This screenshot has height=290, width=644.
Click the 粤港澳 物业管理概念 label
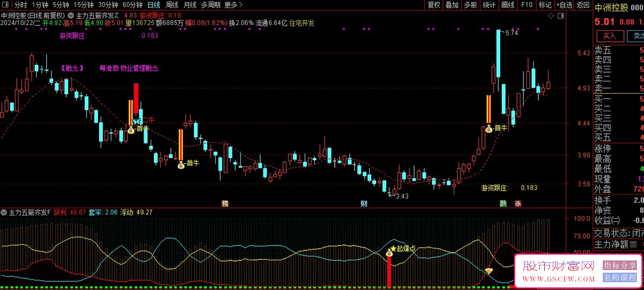(129, 69)
